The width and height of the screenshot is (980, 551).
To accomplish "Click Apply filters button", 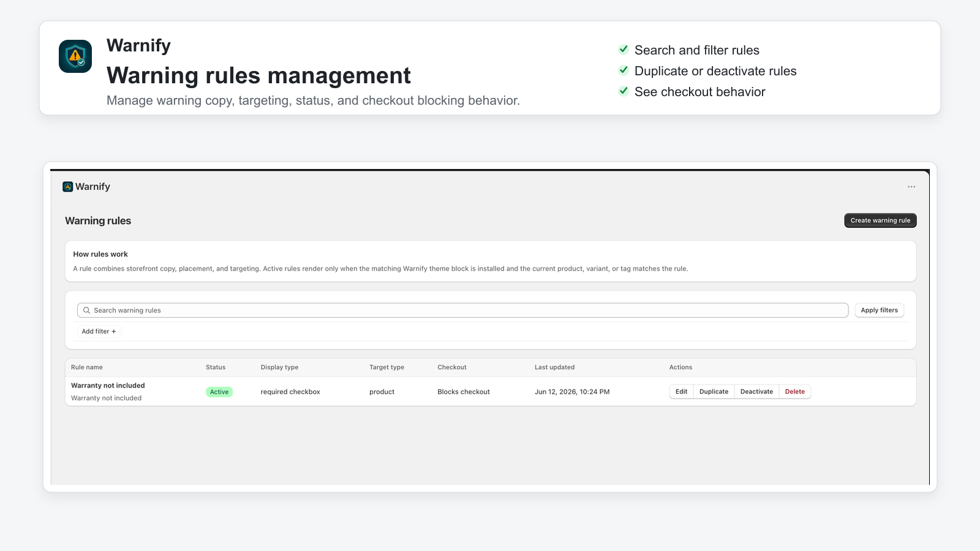I will tap(879, 310).
